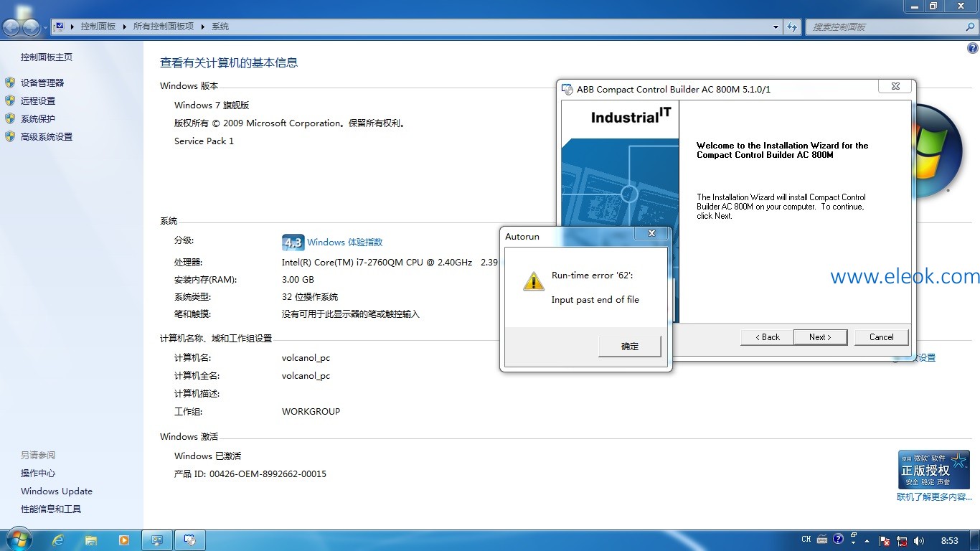Switch to the installer taskbar button
The height and width of the screenshot is (551, 980).
coord(190,540)
